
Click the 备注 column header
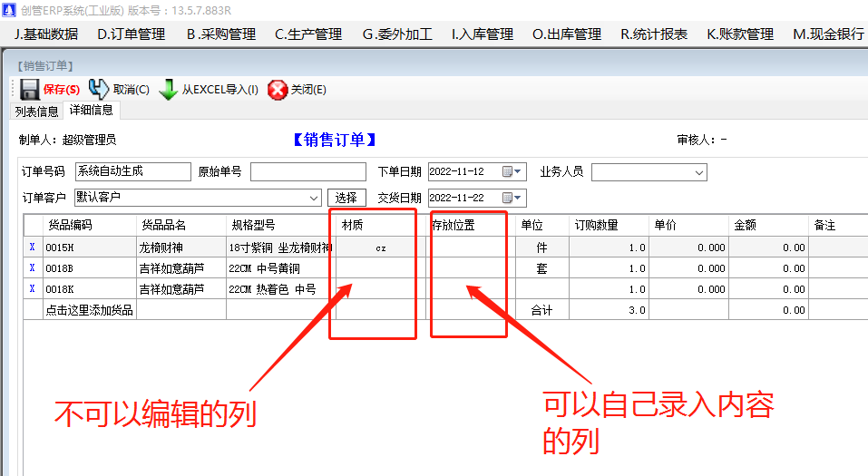click(x=838, y=225)
